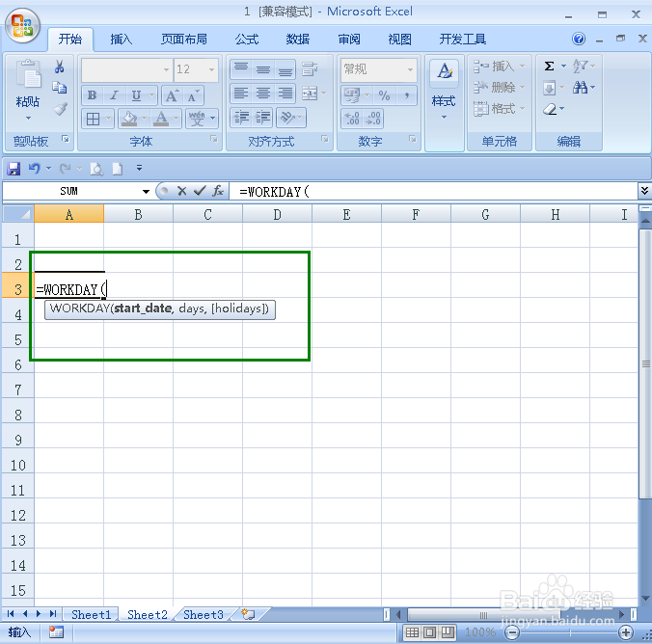Click the AutoSum sigma icon
Viewport: 652px width, 644px height.
click(x=550, y=67)
